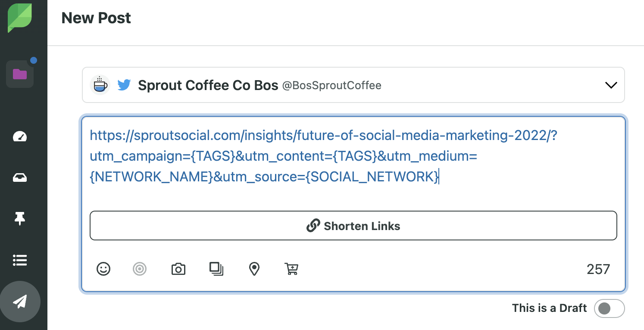644x330 pixels.
Task: Open the @BosSproutCoffee account dropdown
Action: 331,85
